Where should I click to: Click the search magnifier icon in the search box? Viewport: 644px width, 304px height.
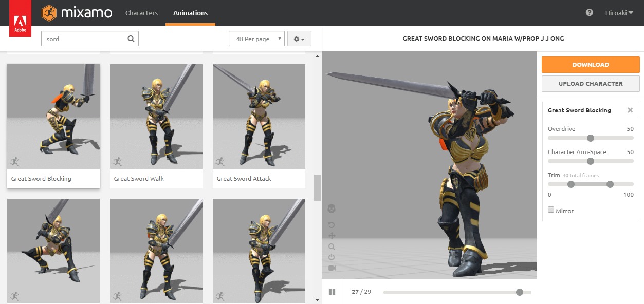click(x=131, y=39)
